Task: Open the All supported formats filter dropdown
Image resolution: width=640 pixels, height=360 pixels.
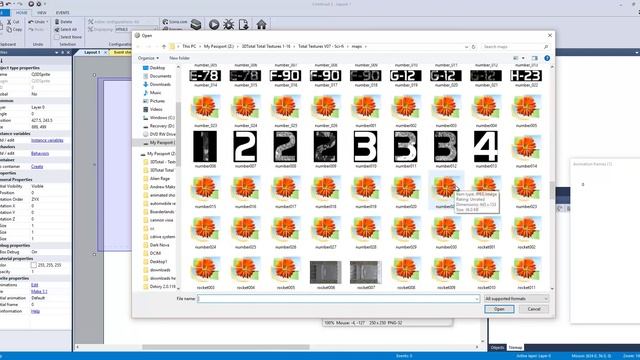Action: 516,299
